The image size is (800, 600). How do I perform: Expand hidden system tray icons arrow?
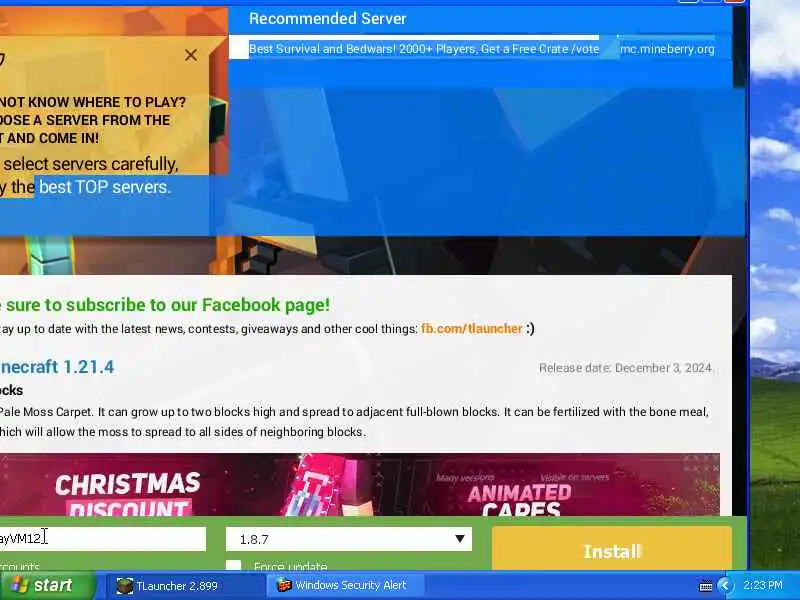[x=724, y=586]
